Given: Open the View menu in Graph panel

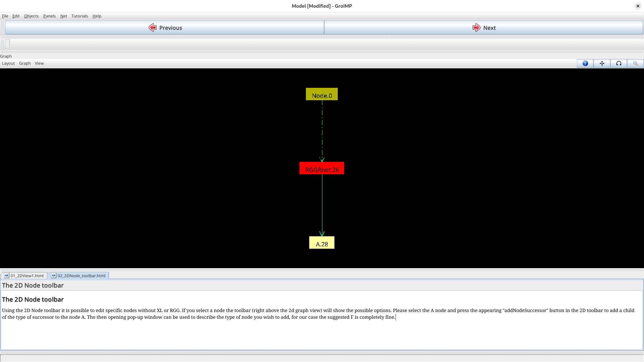Looking at the screenshot, I should (39, 63).
